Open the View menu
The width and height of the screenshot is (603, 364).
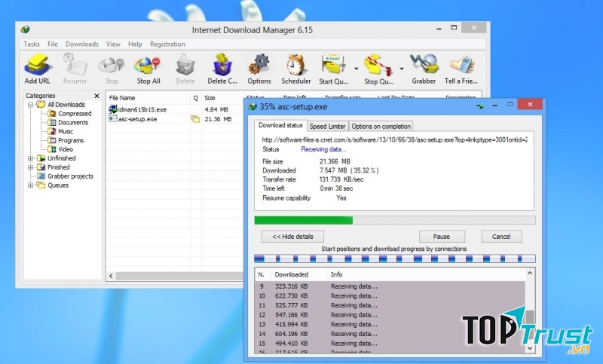point(113,44)
